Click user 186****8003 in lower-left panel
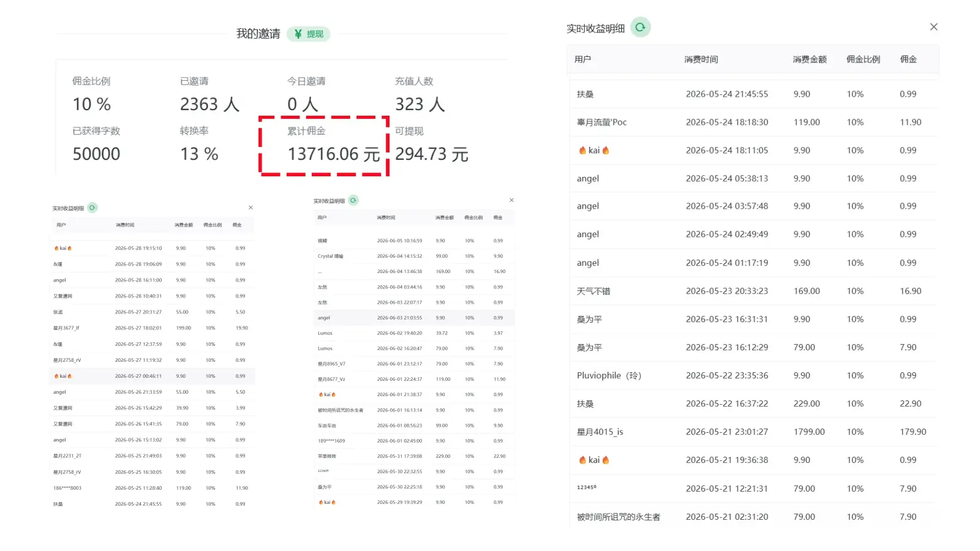Viewport: 980px width, 551px height. pyautogui.click(x=67, y=489)
